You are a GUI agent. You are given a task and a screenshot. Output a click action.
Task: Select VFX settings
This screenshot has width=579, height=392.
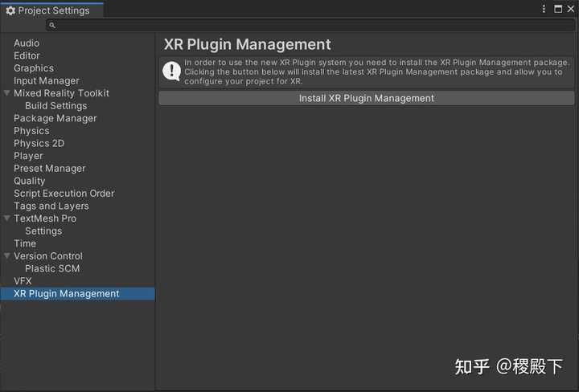tap(23, 281)
